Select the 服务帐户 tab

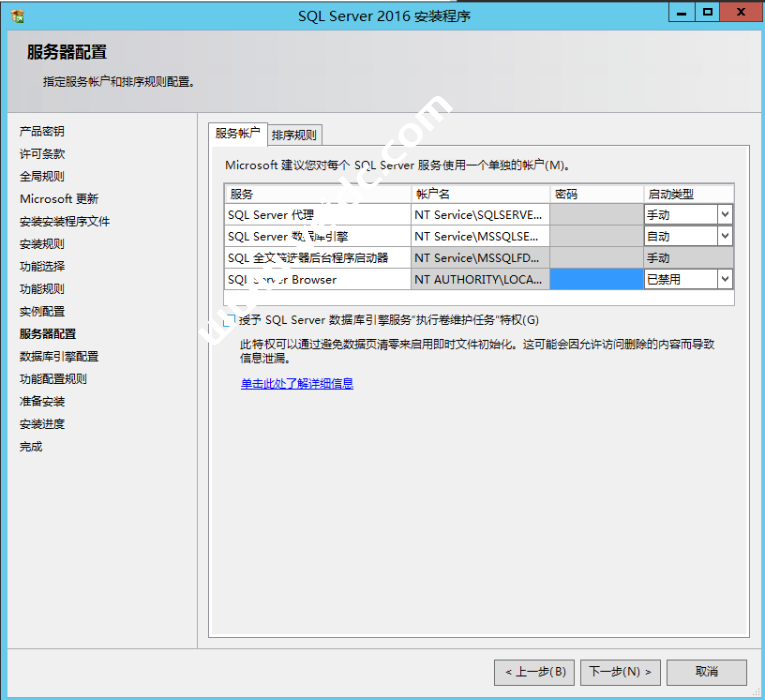coord(238,133)
